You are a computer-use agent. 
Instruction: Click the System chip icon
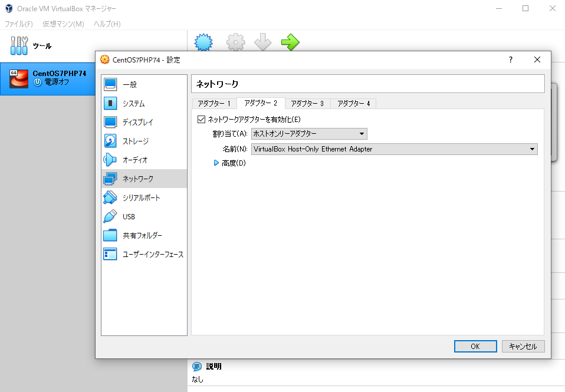point(110,103)
